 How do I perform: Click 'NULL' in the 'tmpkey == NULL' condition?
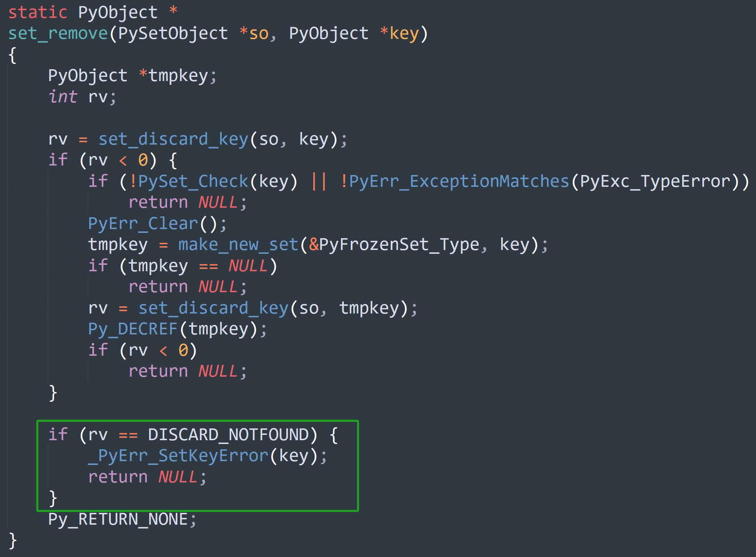pos(248,266)
